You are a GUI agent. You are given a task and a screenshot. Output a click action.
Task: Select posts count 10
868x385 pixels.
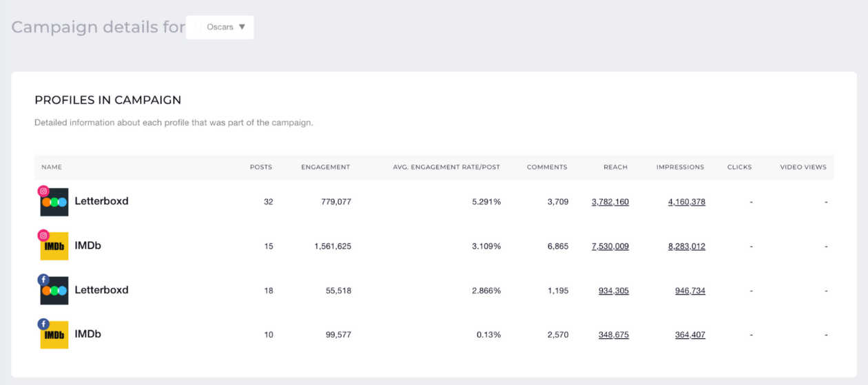click(x=268, y=335)
